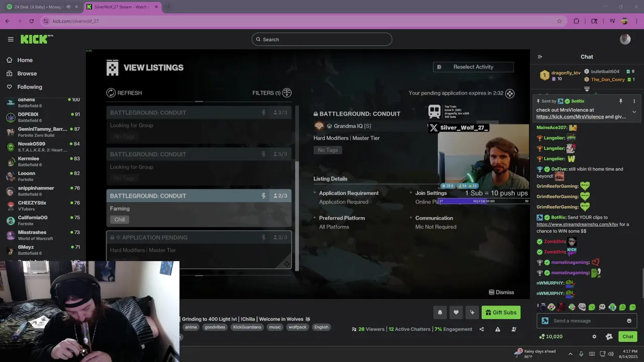Open bulletbait604 in the gifter leaderboard
This screenshot has width=644, height=362.
pyautogui.click(x=605, y=71)
